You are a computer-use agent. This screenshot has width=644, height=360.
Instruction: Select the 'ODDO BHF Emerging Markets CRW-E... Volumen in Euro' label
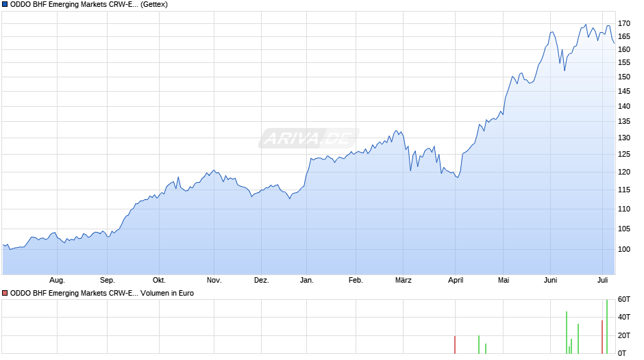102,293
